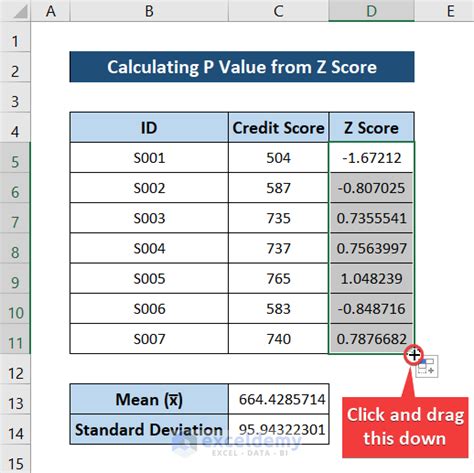Click the Mean label cell

coord(149,399)
